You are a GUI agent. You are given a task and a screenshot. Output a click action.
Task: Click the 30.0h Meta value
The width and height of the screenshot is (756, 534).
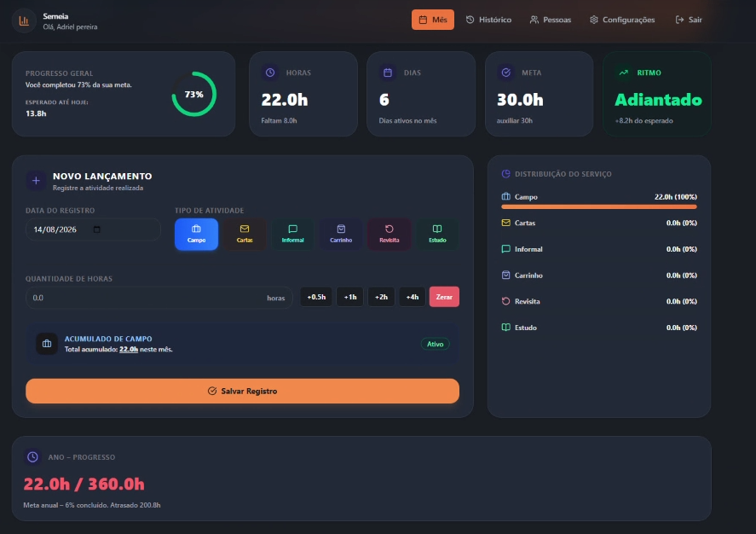[520, 100]
